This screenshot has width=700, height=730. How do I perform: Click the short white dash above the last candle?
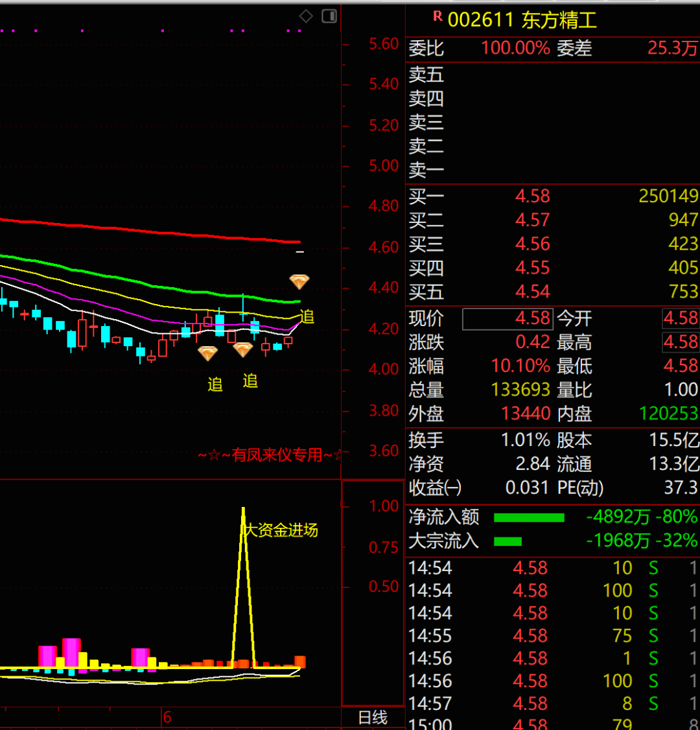pos(299,252)
